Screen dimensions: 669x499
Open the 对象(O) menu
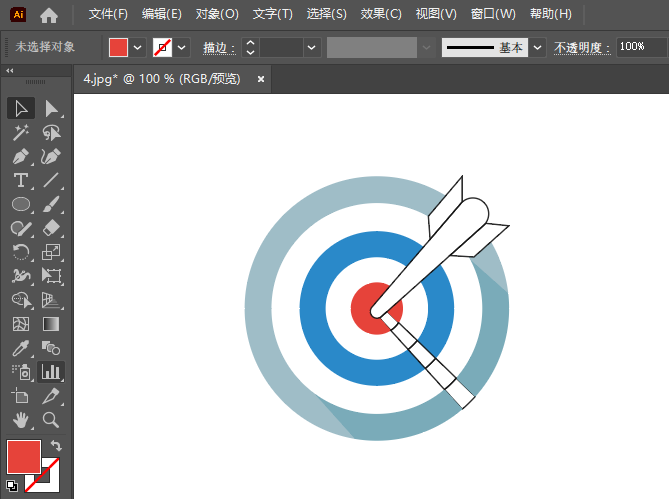coord(217,15)
